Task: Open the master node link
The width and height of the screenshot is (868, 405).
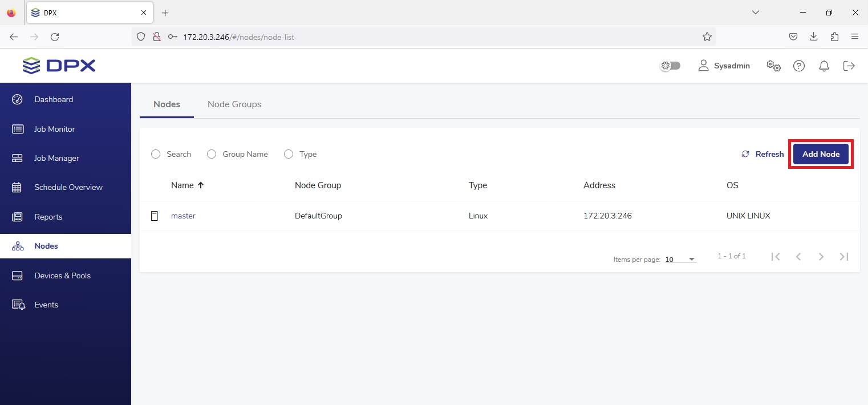Action: (183, 216)
